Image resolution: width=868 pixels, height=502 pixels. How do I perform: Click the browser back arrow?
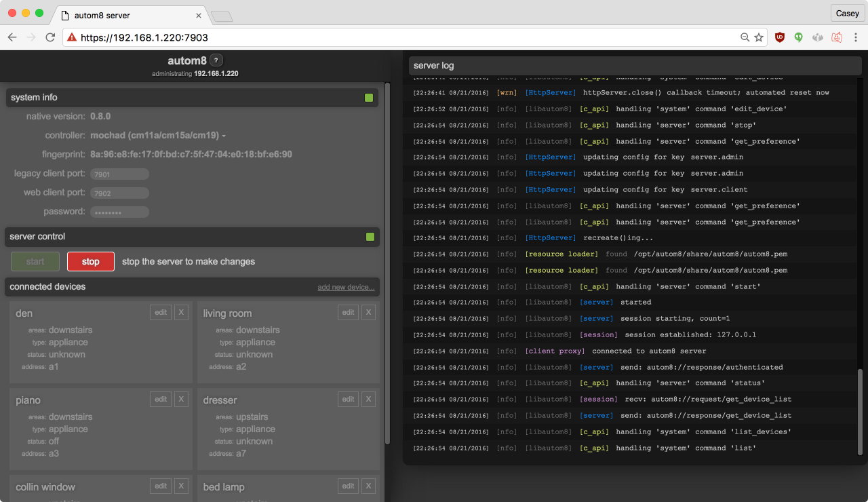tap(12, 37)
